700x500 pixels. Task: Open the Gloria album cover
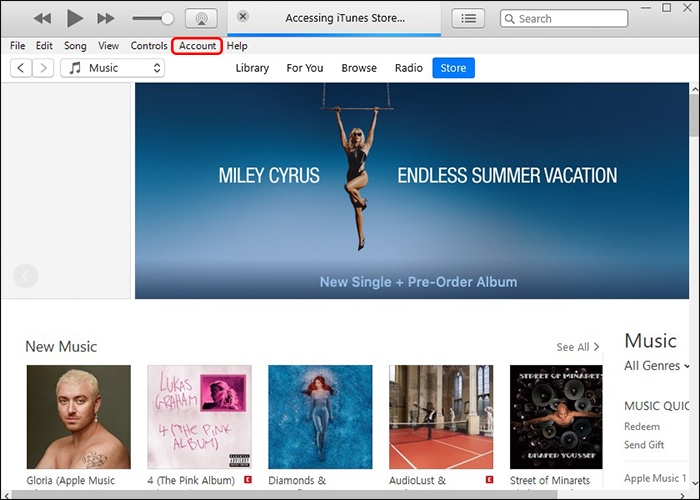[x=79, y=417]
